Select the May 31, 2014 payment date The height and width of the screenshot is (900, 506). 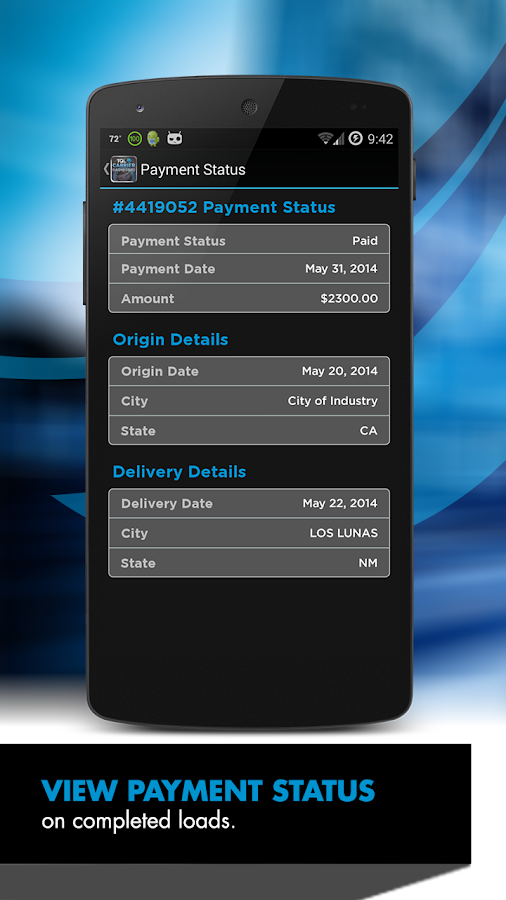pyautogui.click(x=341, y=269)
